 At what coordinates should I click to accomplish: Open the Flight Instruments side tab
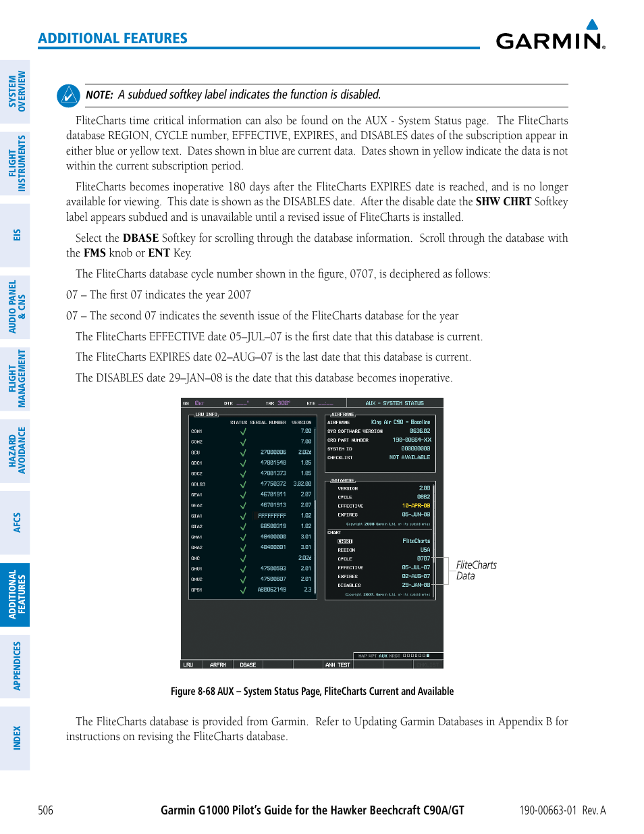pos(15,163)
